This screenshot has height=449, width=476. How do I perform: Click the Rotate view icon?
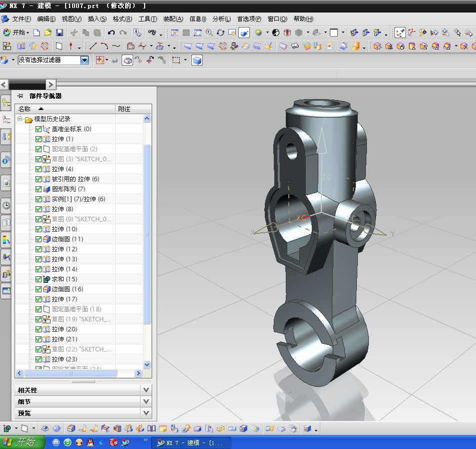pyautogui.click(x=220, y=33)
